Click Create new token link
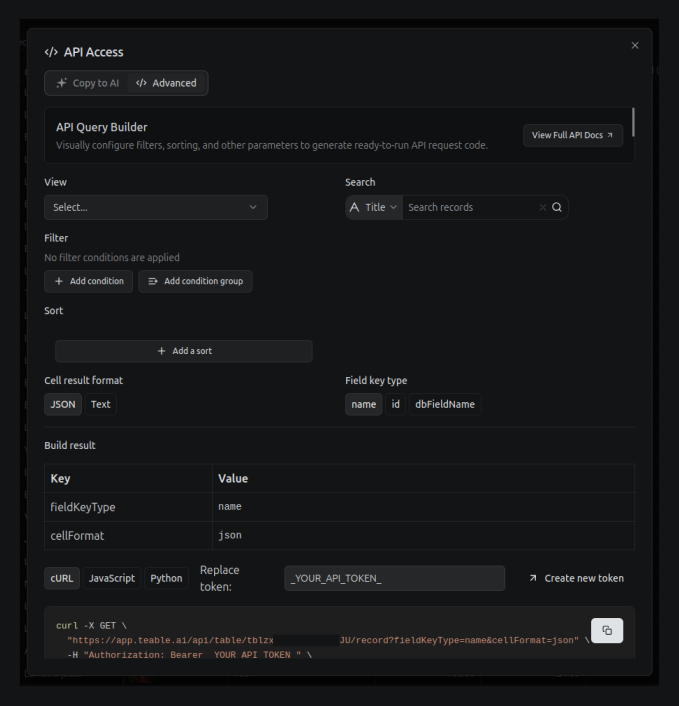 pos(576,578)
